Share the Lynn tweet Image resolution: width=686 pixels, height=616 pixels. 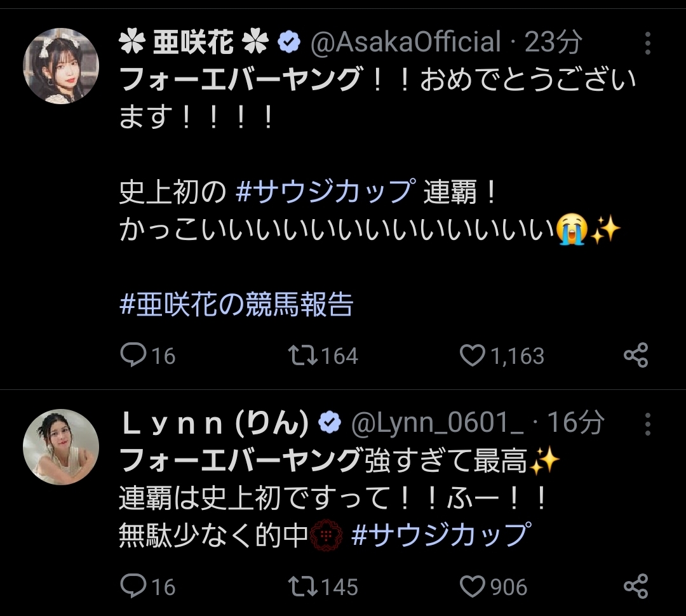(x=635, y=586)
